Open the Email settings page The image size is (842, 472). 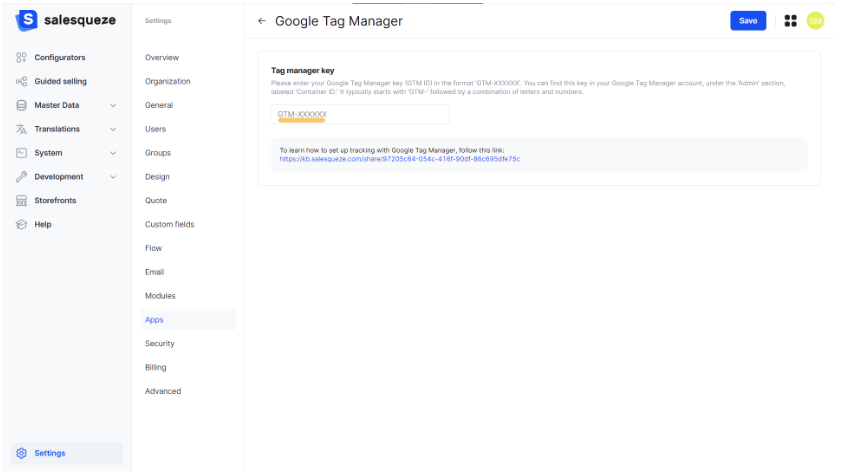154,272
